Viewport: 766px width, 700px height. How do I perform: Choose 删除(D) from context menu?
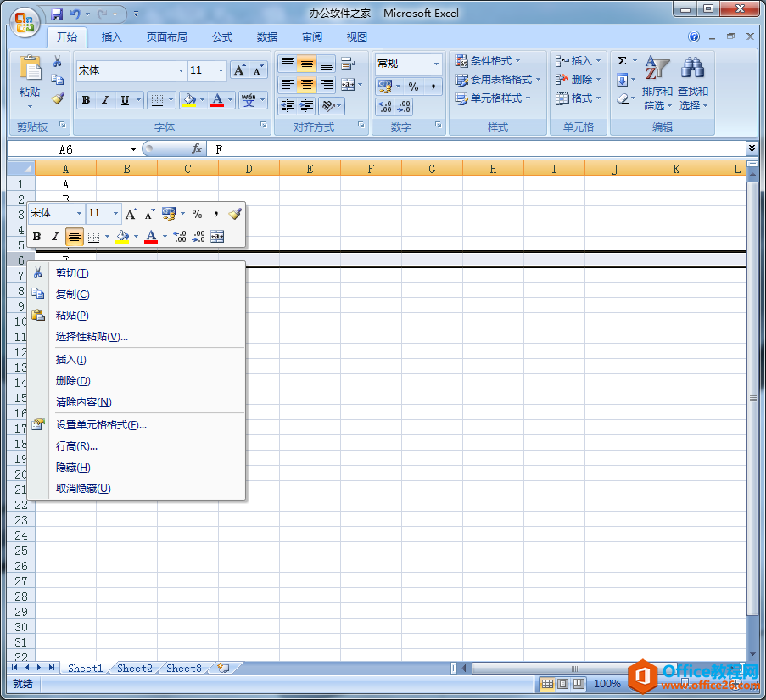pyautogui.click(x=137, y=380)
